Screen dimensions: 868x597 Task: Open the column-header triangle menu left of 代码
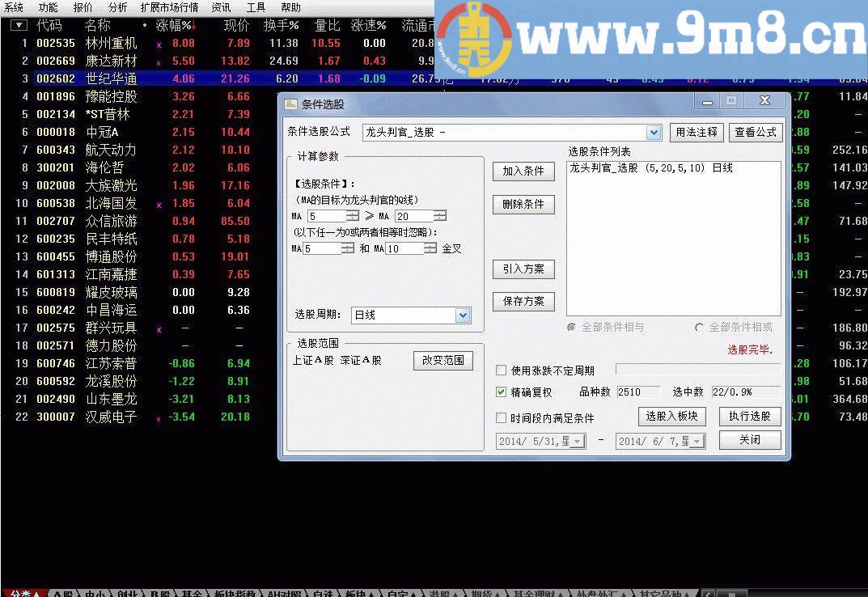[x=19, y=25]
